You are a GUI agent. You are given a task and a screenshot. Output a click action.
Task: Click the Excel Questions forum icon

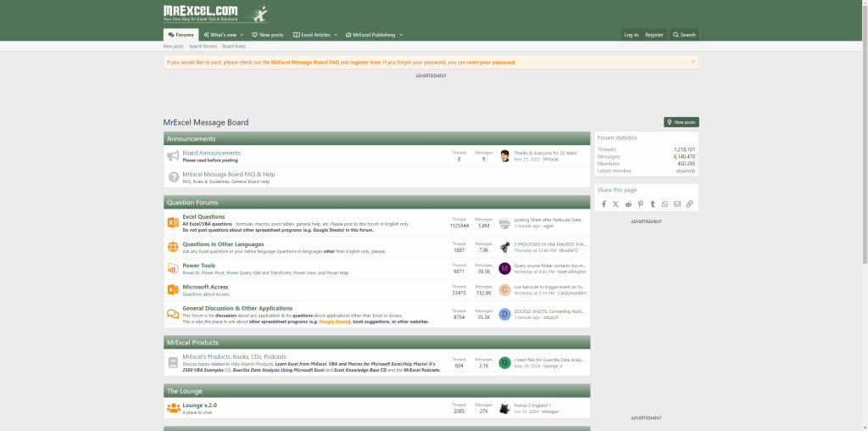pyautogui.click(x=173, y=222)
